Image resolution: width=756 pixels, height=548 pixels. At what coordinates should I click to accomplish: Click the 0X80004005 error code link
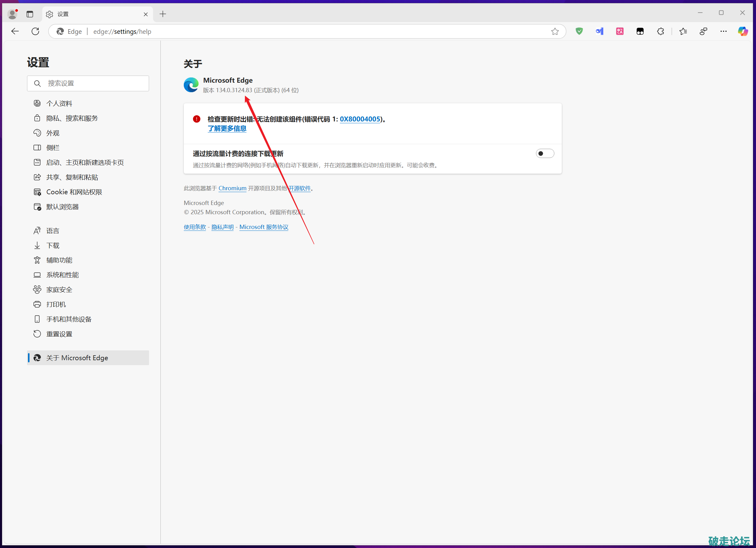[x=360, y=119]
